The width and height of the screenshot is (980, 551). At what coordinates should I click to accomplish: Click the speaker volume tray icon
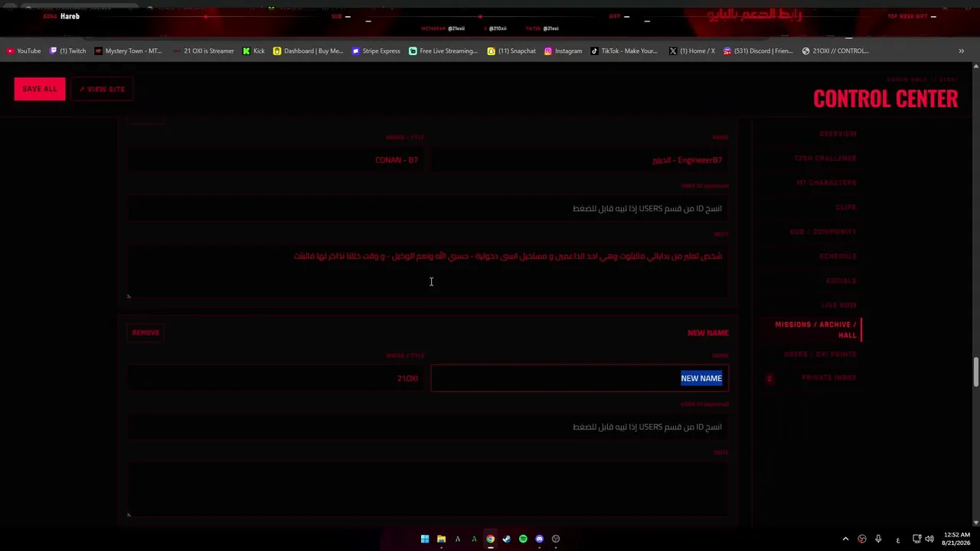click(929, 539)
